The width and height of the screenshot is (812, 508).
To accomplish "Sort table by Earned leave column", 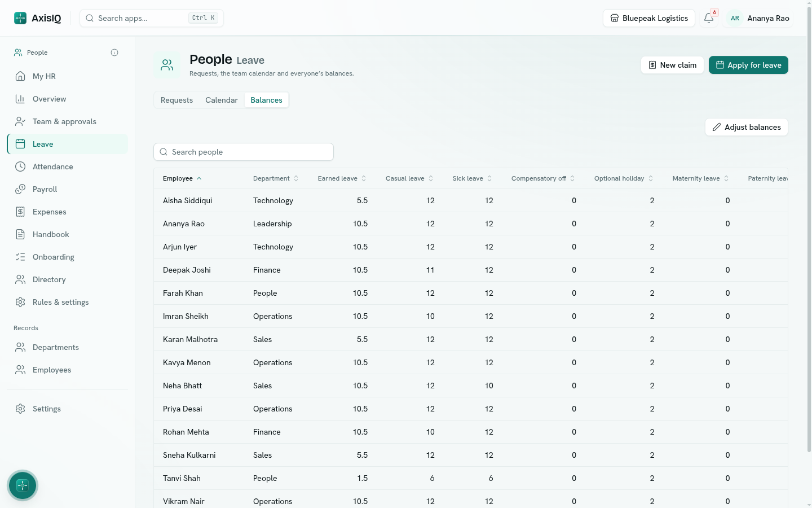I will point(342,178).
